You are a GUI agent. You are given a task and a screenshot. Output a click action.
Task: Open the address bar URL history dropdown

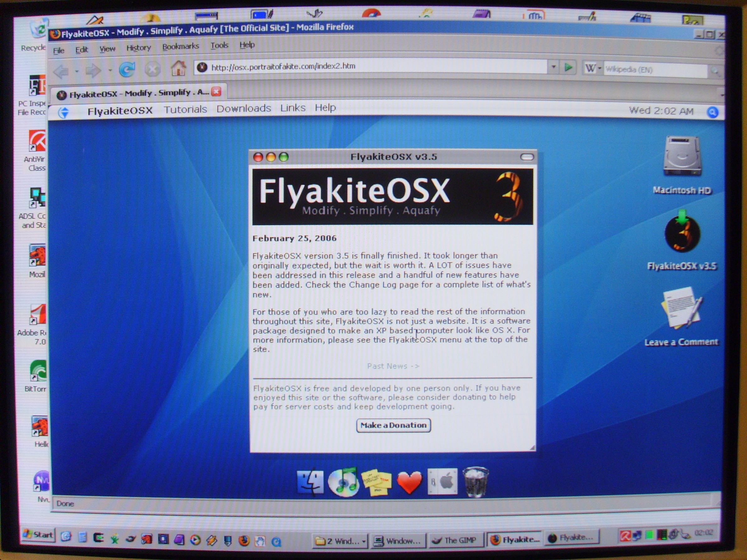pyautogui.click(x=553, y=67)
